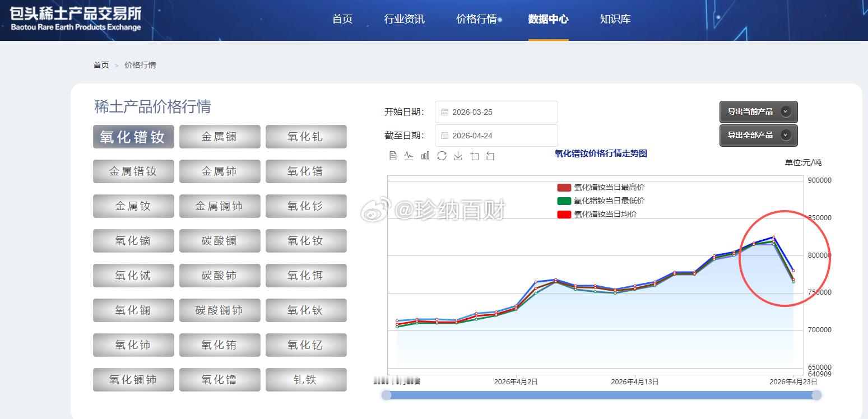The image size is (868, 419).
Task: Select the 氧化镝 product button
Action: tap(133, 240)
